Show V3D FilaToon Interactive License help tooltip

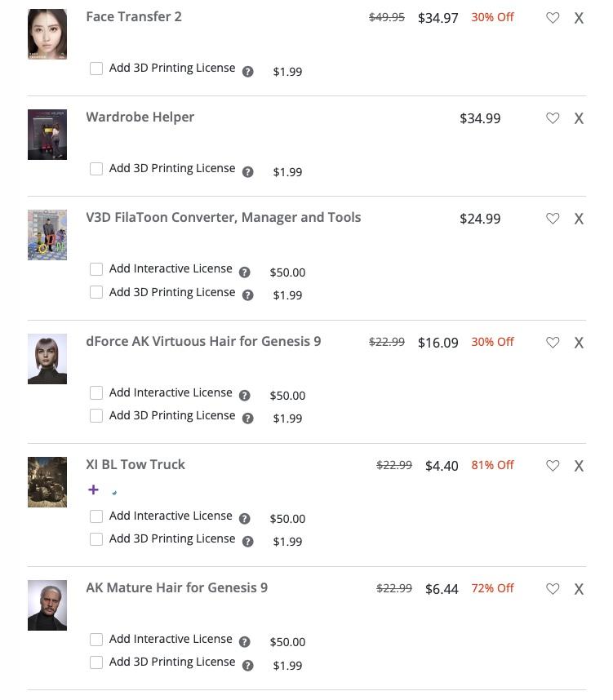tap(244, 272)
